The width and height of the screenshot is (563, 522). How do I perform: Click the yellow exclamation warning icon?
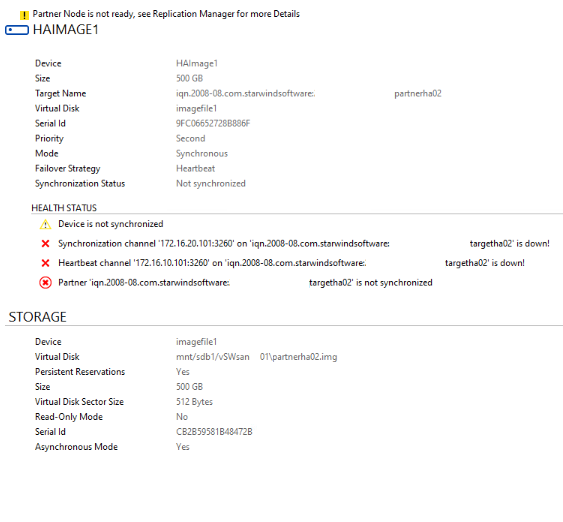pos(24,15)
